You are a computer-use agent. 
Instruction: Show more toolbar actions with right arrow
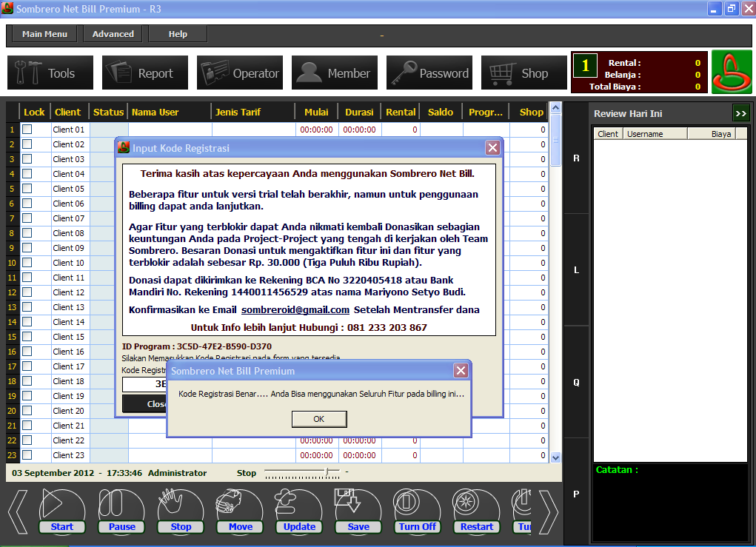pos(549,511)
